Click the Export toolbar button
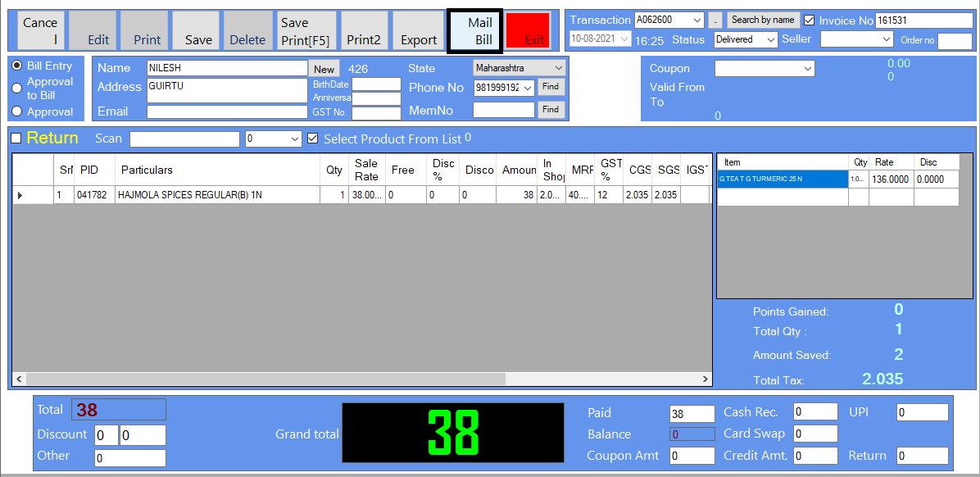The width and height of the screenshot is (980, 477). 418,31
